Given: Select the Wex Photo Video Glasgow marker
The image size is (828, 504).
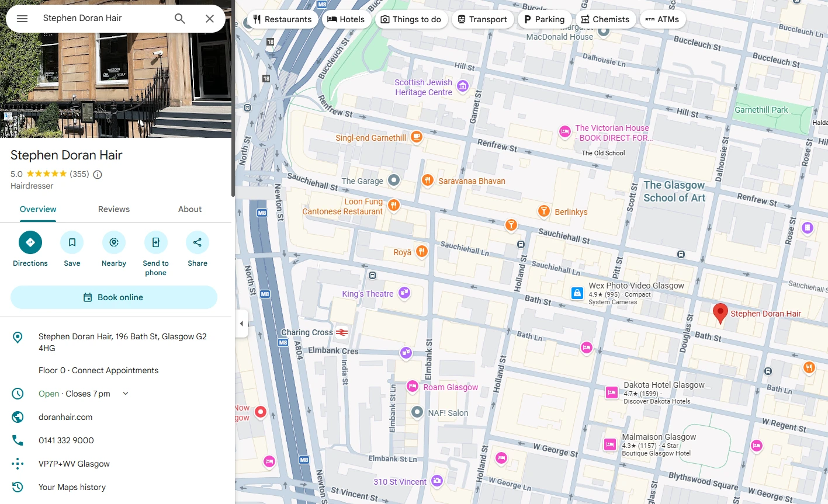Looking at the screenshot, I should tap(577, 293).
